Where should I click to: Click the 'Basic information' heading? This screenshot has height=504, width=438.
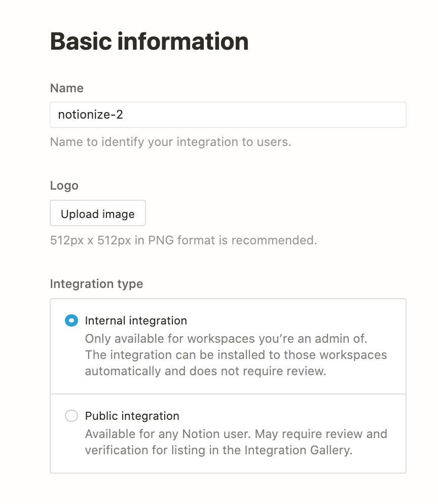point(149,42)
